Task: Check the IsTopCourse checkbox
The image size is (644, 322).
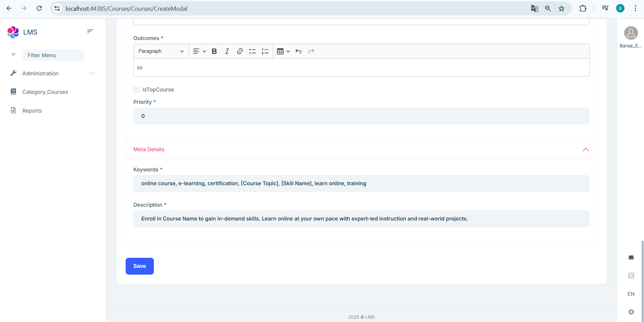Action: pos(137,90)
